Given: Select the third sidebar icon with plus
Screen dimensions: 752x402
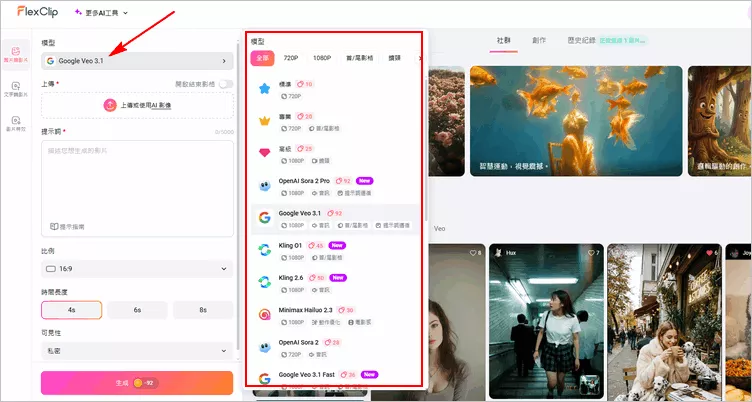Looking at the screenshot, I should coord(16,123).
